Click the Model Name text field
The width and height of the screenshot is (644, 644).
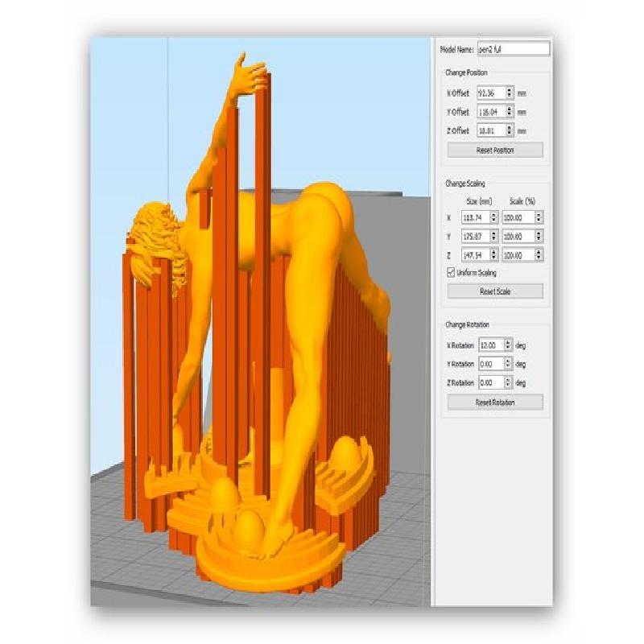point(513,49)
